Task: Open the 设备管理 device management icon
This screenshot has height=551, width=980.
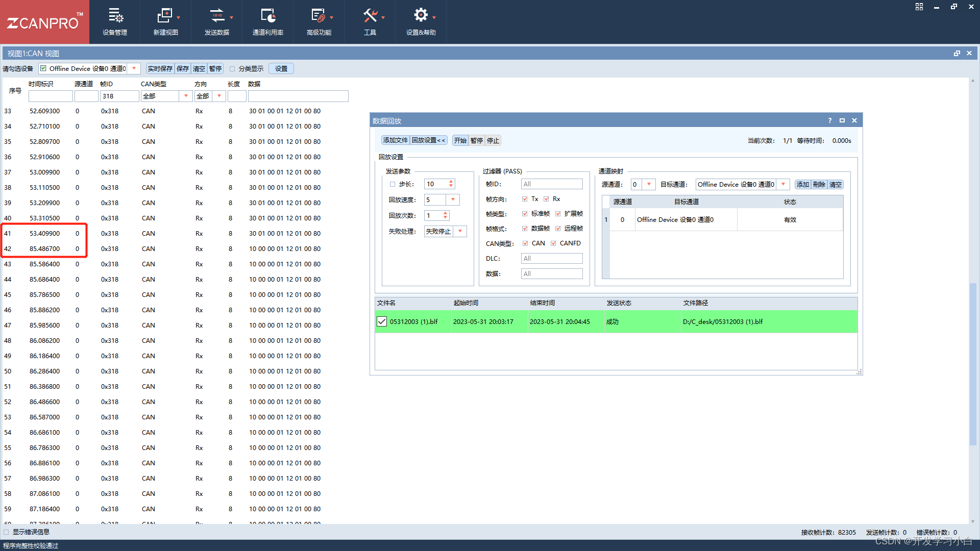Action: (115, 16)
